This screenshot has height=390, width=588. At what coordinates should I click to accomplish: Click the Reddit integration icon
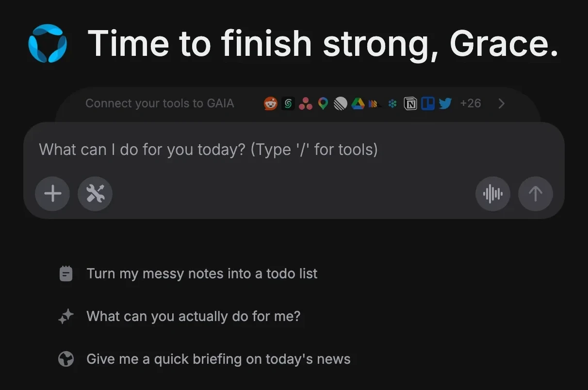(271, 103)
